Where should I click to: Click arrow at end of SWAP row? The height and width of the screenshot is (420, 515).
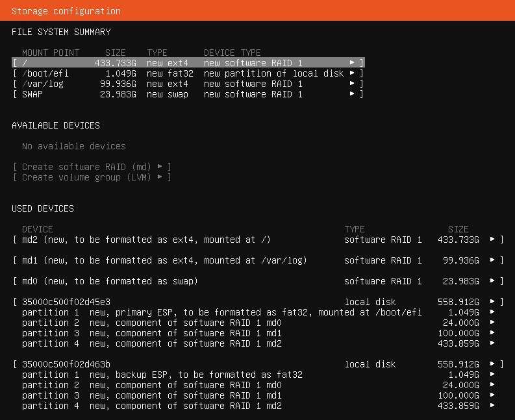(352, 94)
